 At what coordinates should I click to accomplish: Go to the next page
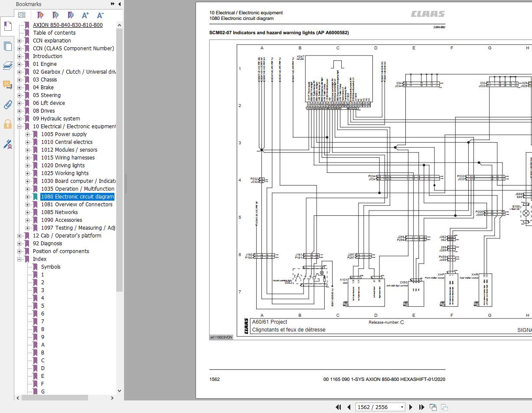click(411, 407)
